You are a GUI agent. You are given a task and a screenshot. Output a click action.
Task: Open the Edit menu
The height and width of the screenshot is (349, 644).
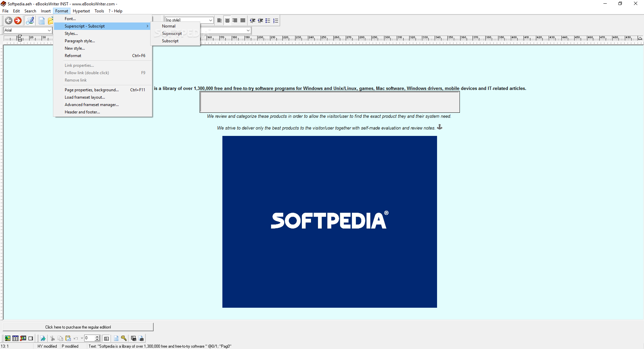16,11
